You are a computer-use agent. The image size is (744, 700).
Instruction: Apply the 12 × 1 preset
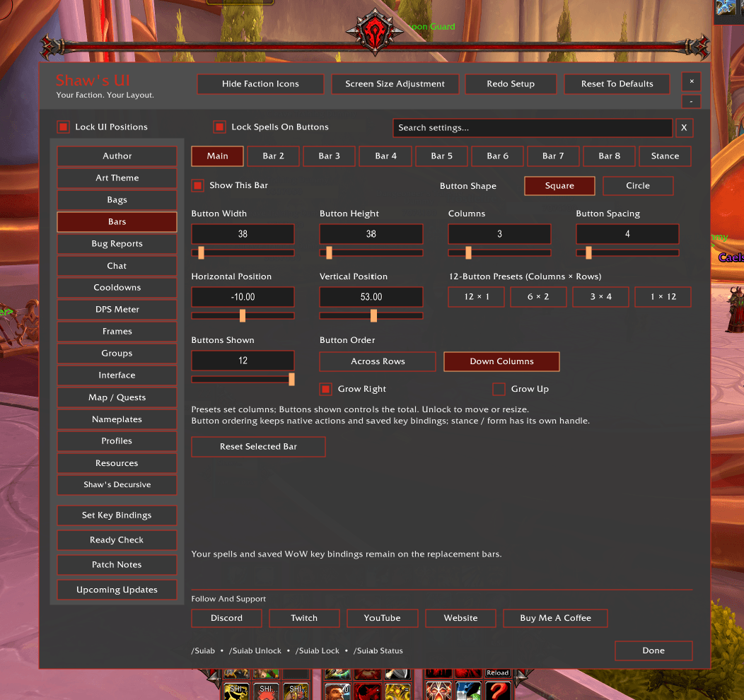click(477, 297)
